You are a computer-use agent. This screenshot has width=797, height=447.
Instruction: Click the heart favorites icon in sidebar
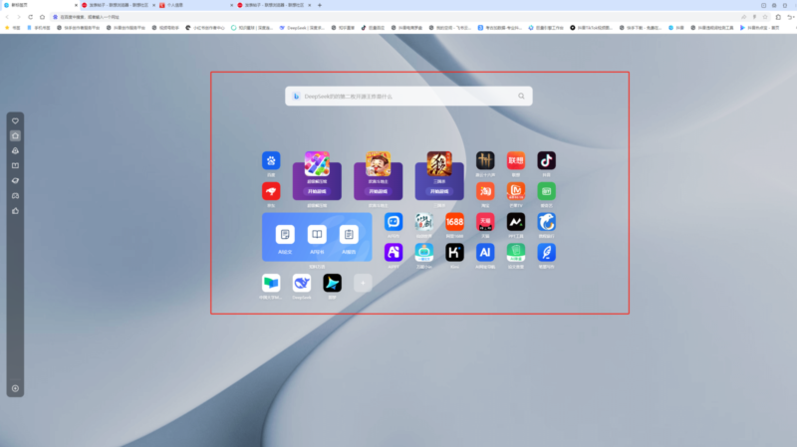coord(15,121)
